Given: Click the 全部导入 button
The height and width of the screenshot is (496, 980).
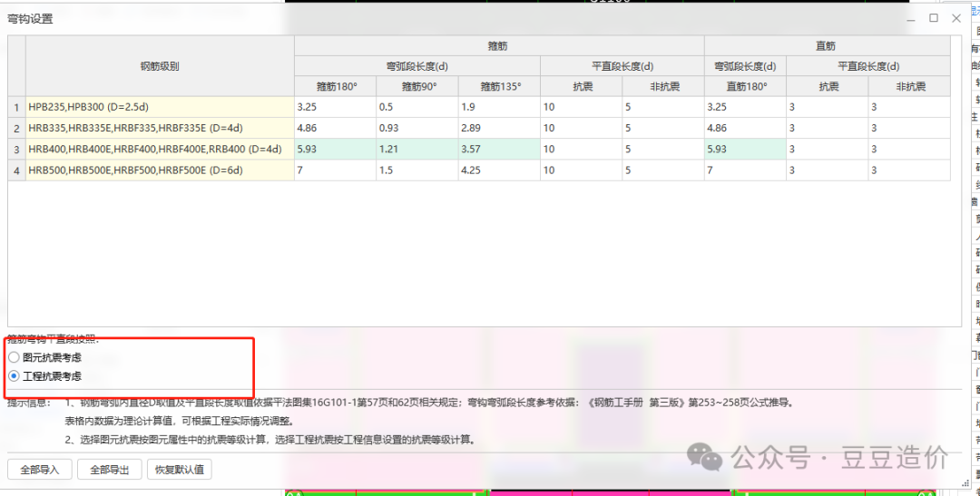Looking at the screenshot, I should 38,470.
